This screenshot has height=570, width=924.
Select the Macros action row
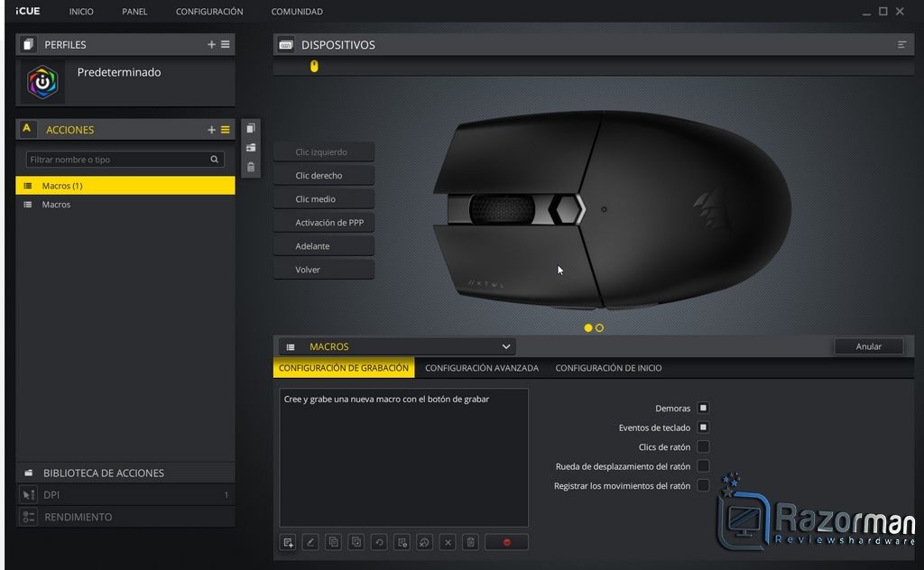(x=125, y=205)
